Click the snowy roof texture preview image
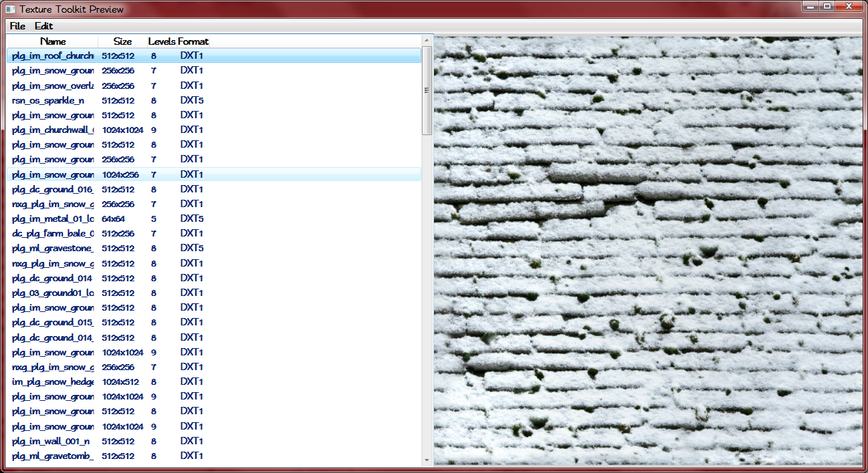 tap(649, 251)
